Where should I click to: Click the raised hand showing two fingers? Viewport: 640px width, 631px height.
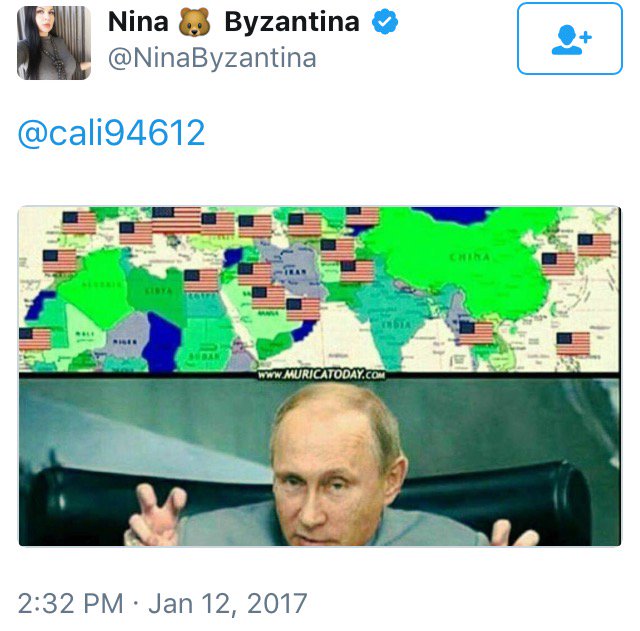tap(157, 513)
